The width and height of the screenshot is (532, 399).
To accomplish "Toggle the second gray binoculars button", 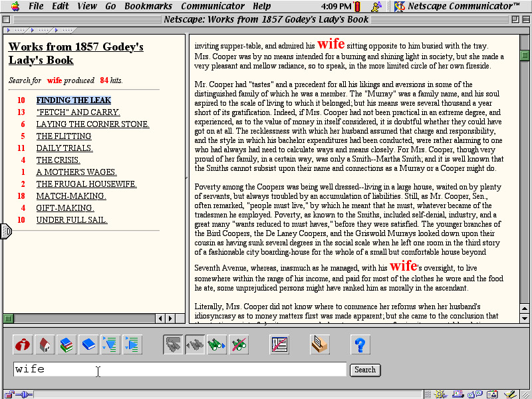I will pos(195,344).
